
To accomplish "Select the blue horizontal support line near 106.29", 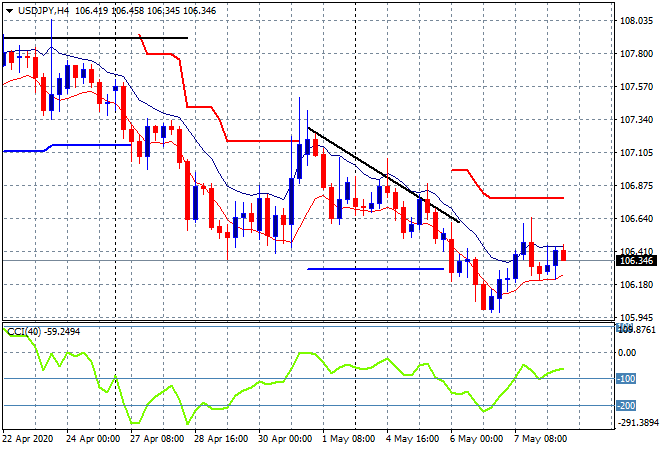I will tap(375, 269).
